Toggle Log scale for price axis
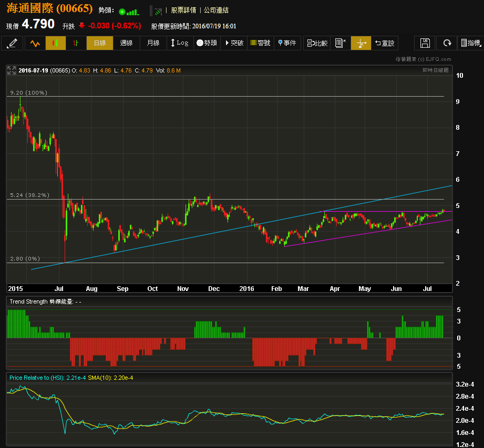The image size is (484, 448). pyautogui.click(x=180, y=43)
